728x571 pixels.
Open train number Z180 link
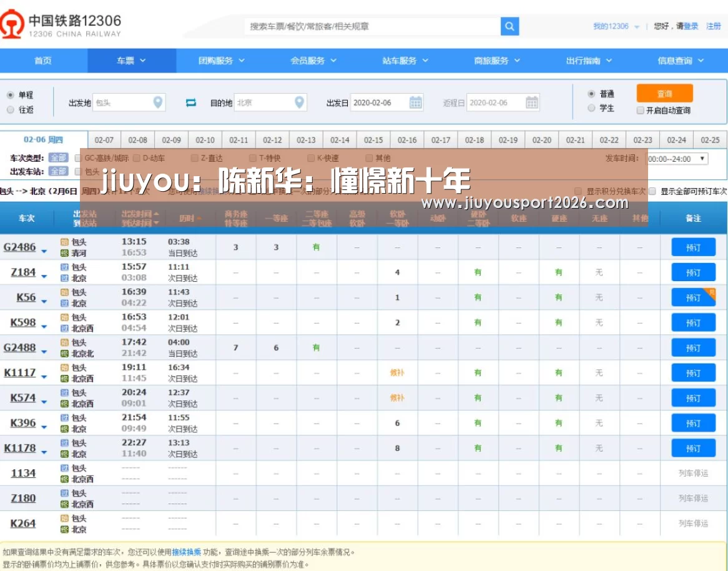[x=22, y=498]
